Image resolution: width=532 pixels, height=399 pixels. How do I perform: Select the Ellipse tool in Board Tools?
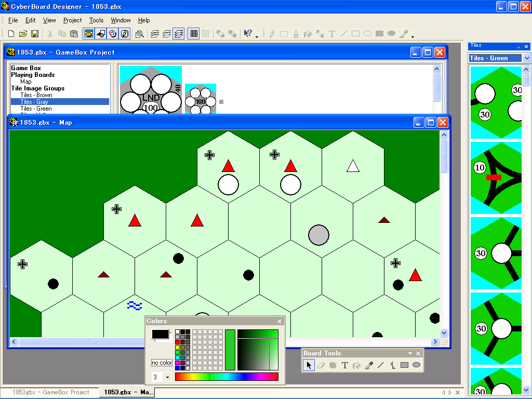[416, 365]
